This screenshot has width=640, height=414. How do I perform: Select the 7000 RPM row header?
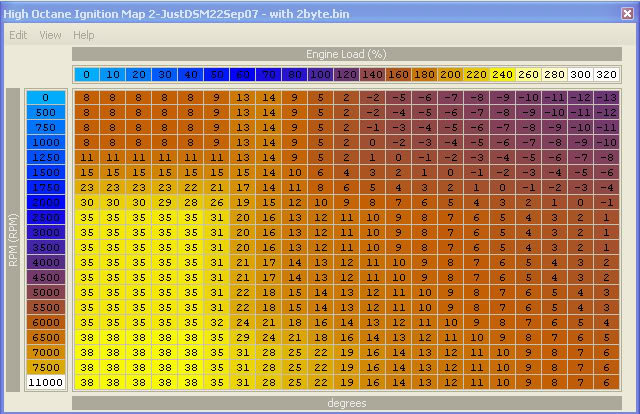[x=46, y=352]
